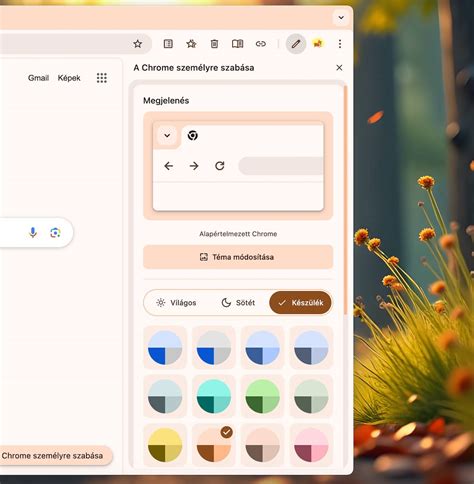Choose the navy and light blue swatch
The height and width of the screenshot is (484, 474).
[262, 348]
